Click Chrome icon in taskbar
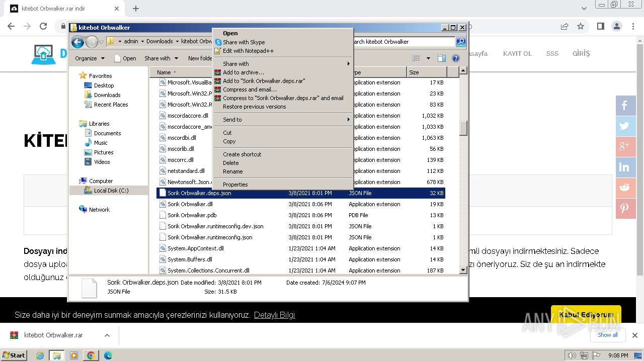Viewport: 644px width, 362px height. click(91, 355)
